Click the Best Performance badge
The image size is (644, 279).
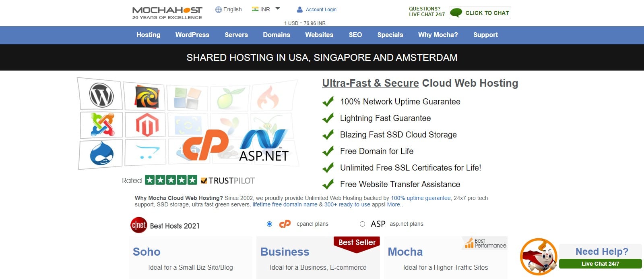pyautogui.click(x=485, y=243)
